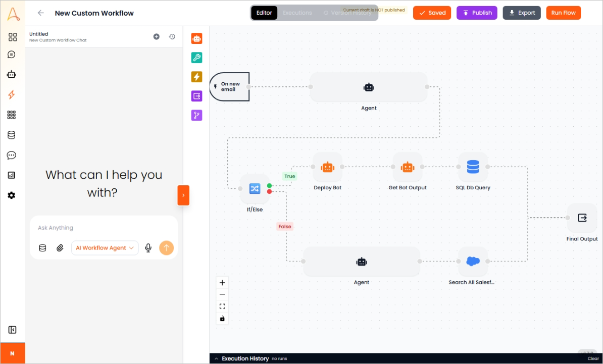Select the yellow lightning trigger palette icon
The width and height of the screenshot is (603, 364).
pyautogui.click(x=196, y=77)
